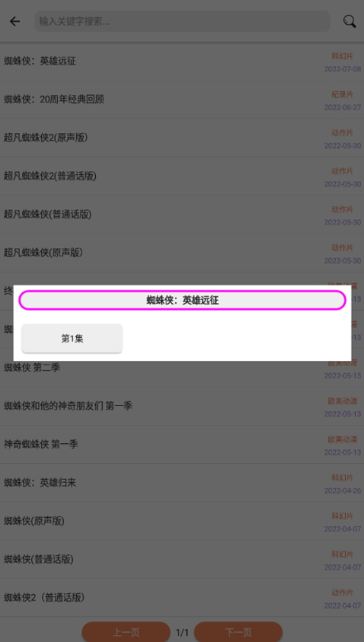Tap the back arrow icon
364x642 pixels.
15,22
